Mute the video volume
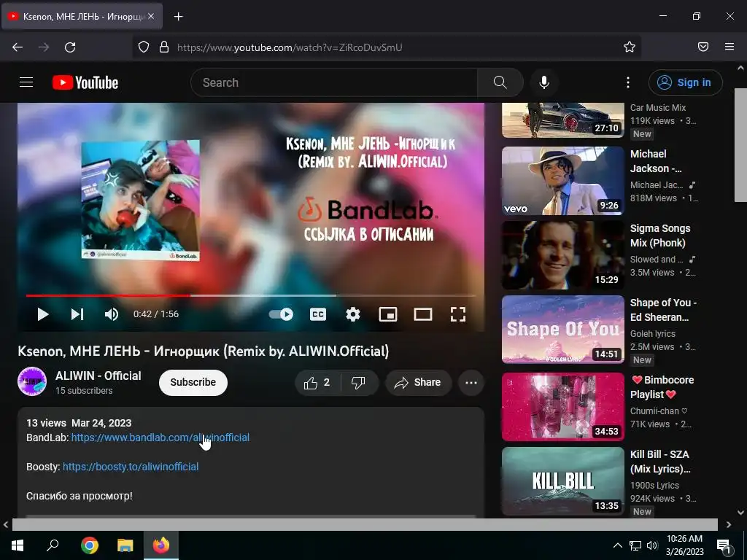This screenshot has height=560, width=747. (x=112, y=314)
